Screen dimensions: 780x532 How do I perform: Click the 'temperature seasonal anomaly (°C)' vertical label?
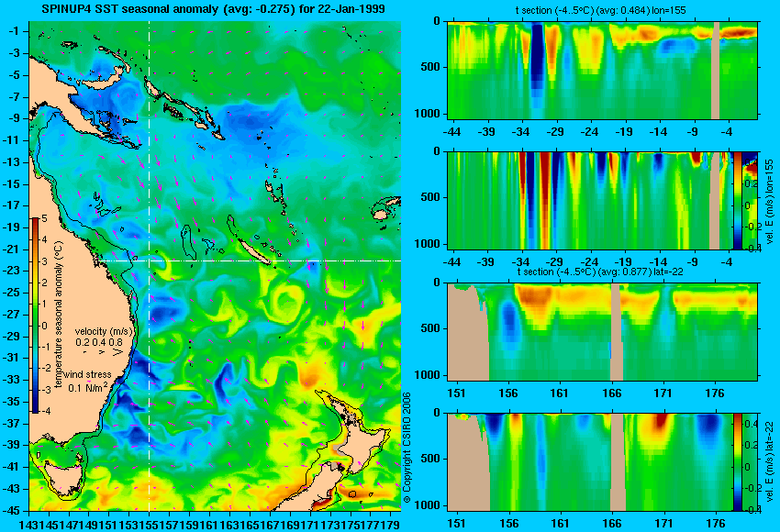pyautogui.click(x=59, y=315)
